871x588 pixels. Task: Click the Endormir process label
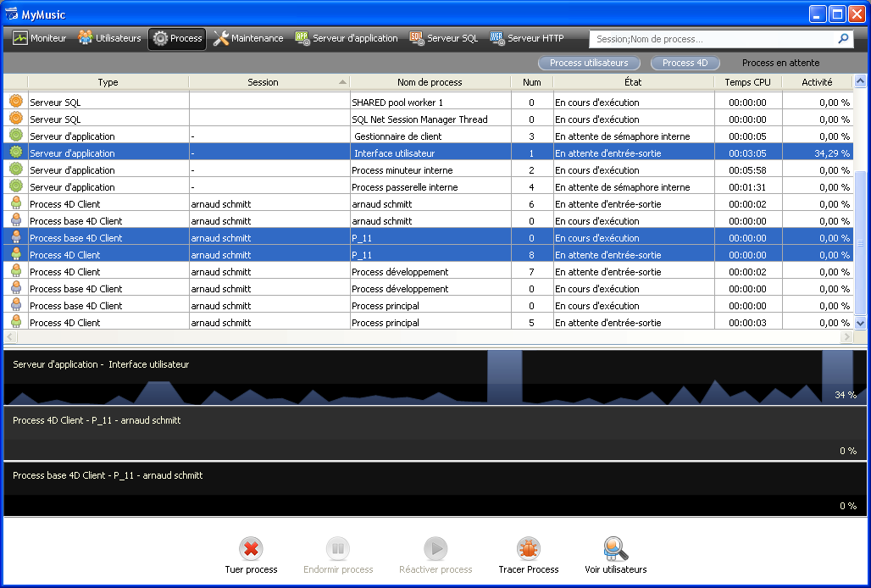point(338,569)
